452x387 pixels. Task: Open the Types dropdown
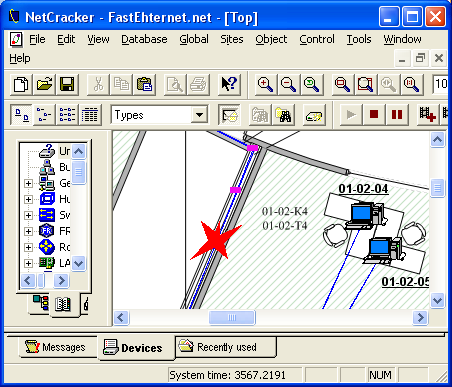[x=199, y=115]
